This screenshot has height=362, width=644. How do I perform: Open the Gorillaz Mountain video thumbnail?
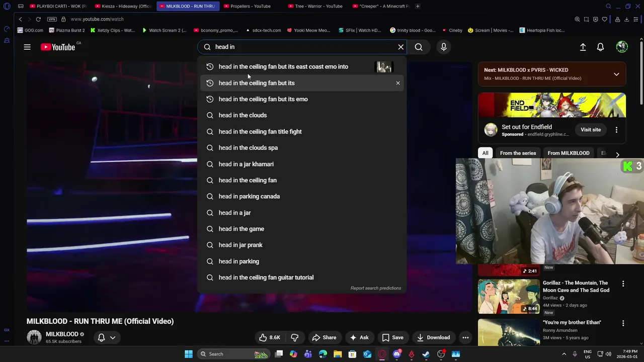click(509, 296)
